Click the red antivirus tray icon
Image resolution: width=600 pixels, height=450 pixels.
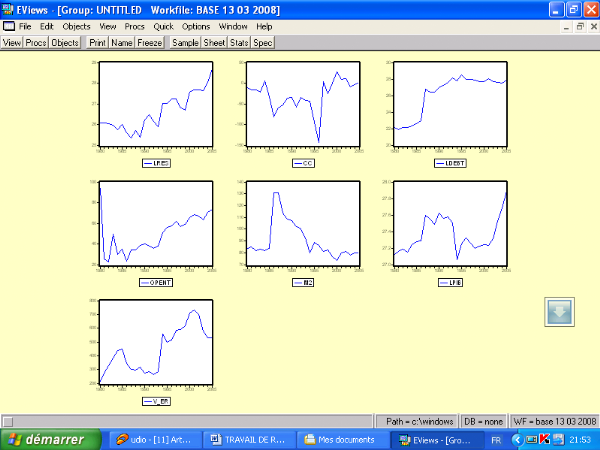[544, 439]
